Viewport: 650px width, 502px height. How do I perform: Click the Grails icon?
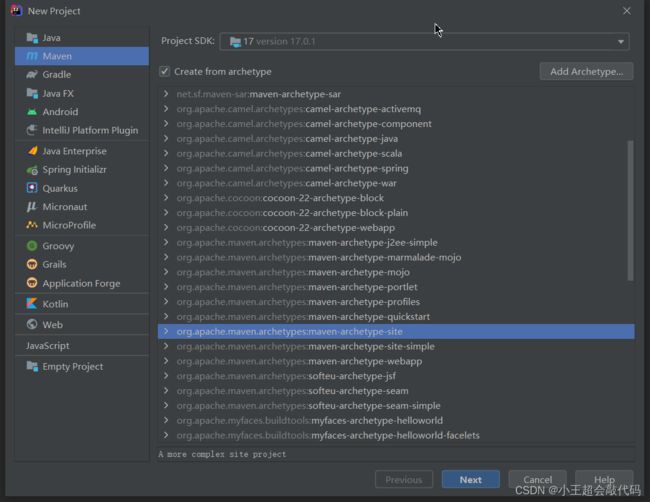tap(32, 264)
